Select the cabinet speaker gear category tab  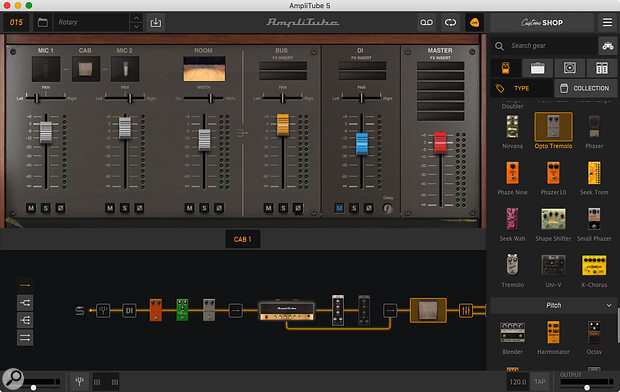pyautogui.click(x=569, y=68)
